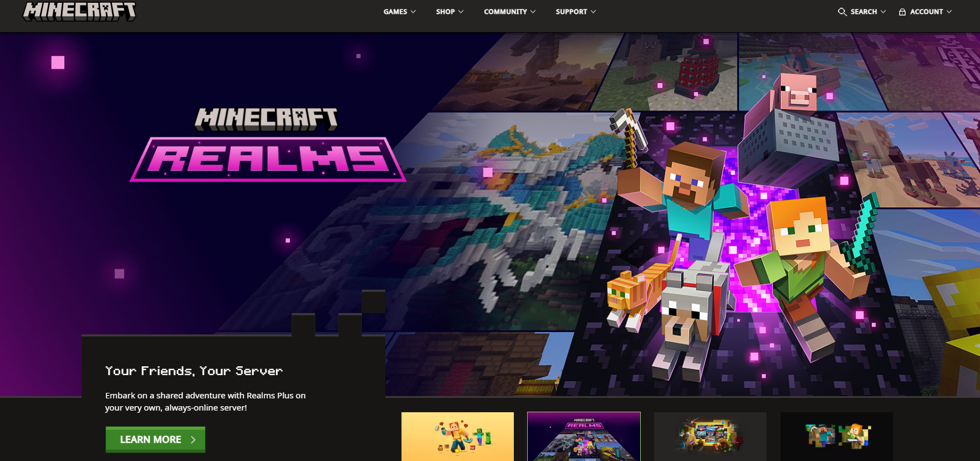The width and height of the screenshot is (980, 461).
Task: Expand the Account chevron arrow
Action: 949,12
